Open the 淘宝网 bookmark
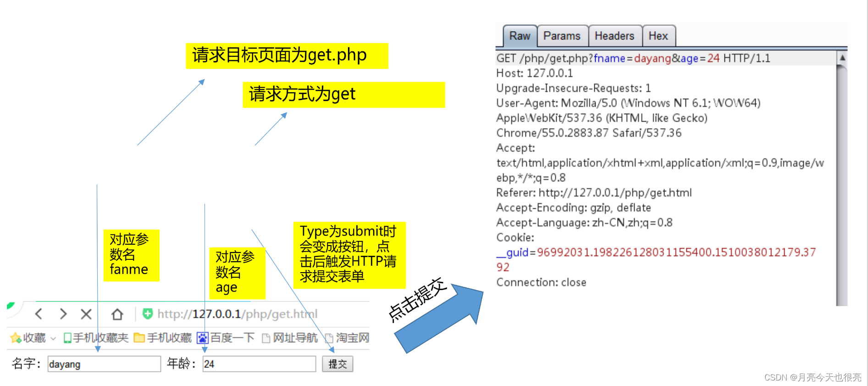 coord(347,338)
